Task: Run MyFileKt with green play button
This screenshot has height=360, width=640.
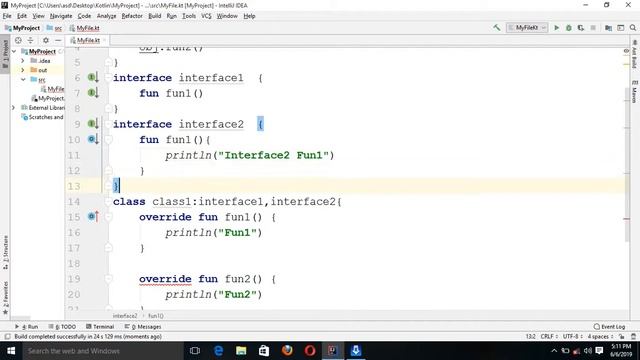Action: 556,28
